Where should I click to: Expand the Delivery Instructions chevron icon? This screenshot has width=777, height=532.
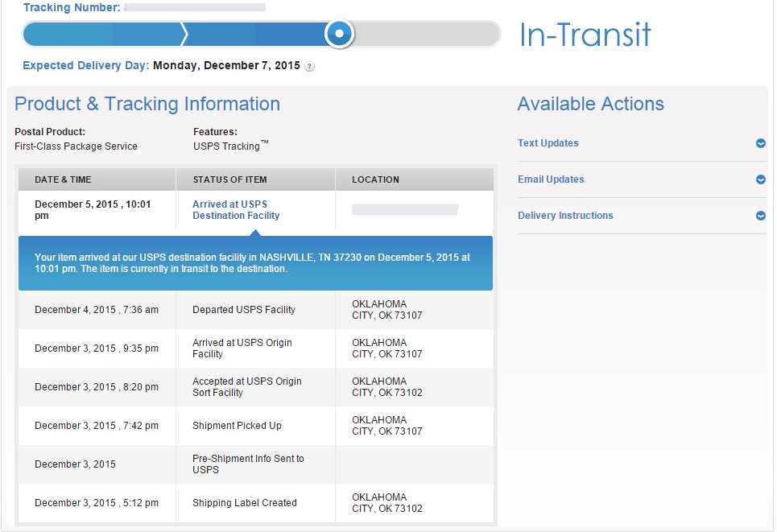(x=761, y=216)
